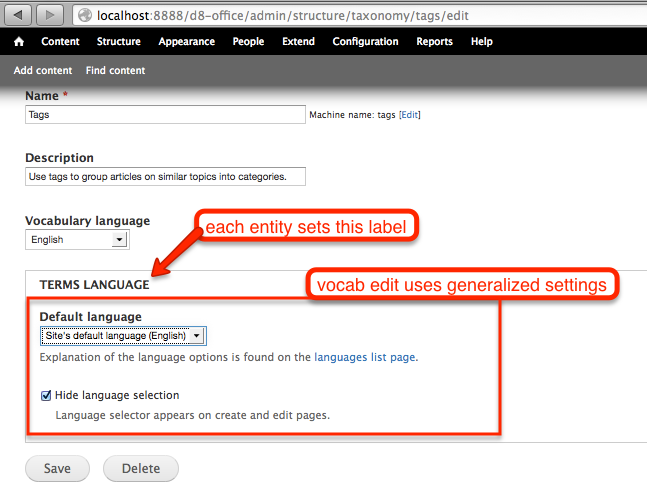Click the Vocabulary language label
The width and height of the screenshot is (647, 494).
(x=87, y=221)
